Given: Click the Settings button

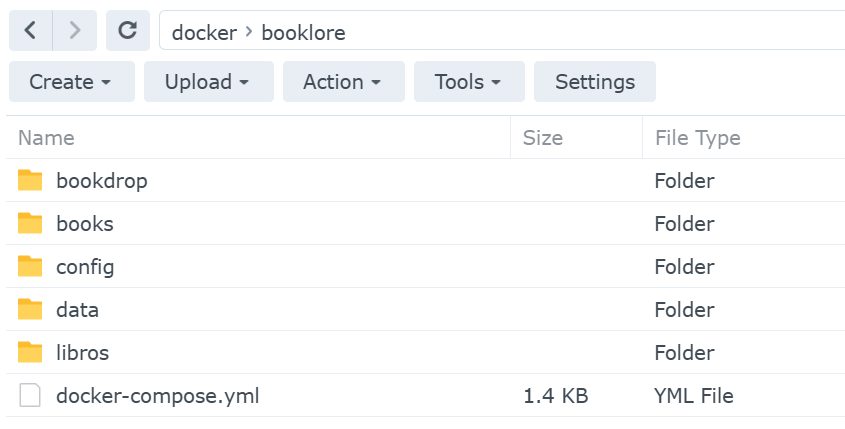Looking at the screenshot, I should coord(595,82).
